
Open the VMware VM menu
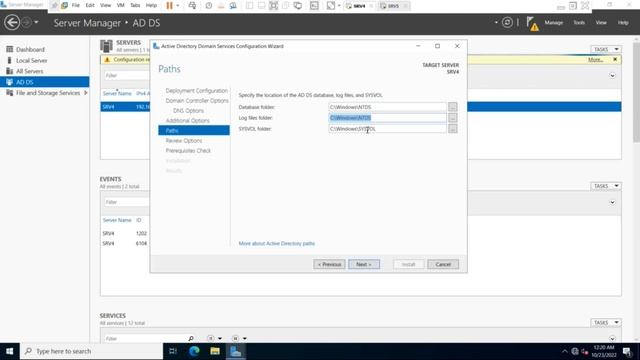coord(120,6)
